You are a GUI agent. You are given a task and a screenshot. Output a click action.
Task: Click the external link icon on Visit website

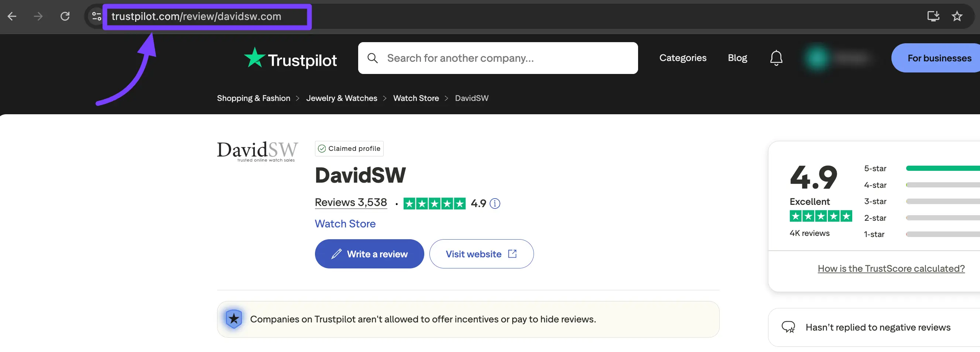(x=512, y=254)
